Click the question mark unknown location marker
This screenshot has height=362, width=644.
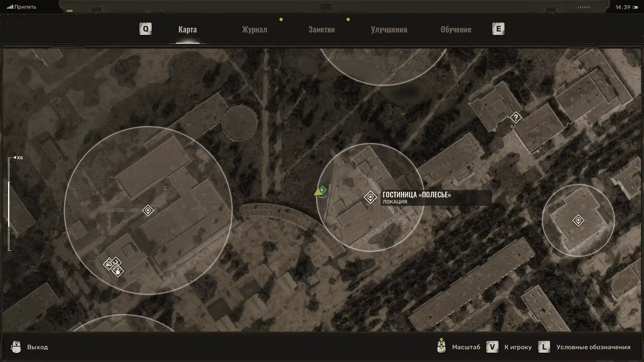(516, 118)
